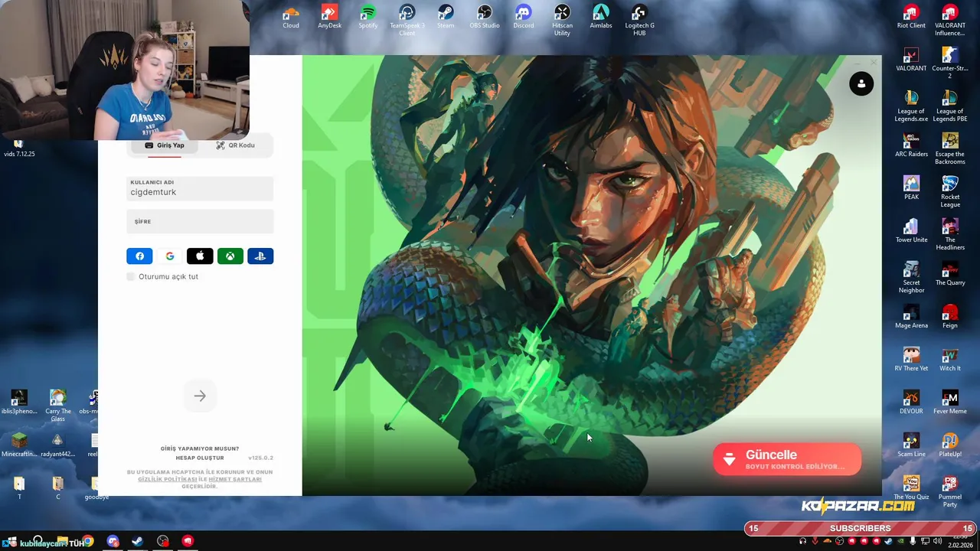The height and width of the screenshot is (551, 980).
Task: Open the radyant442 desktop file
Action: click(x=57, y=445)
